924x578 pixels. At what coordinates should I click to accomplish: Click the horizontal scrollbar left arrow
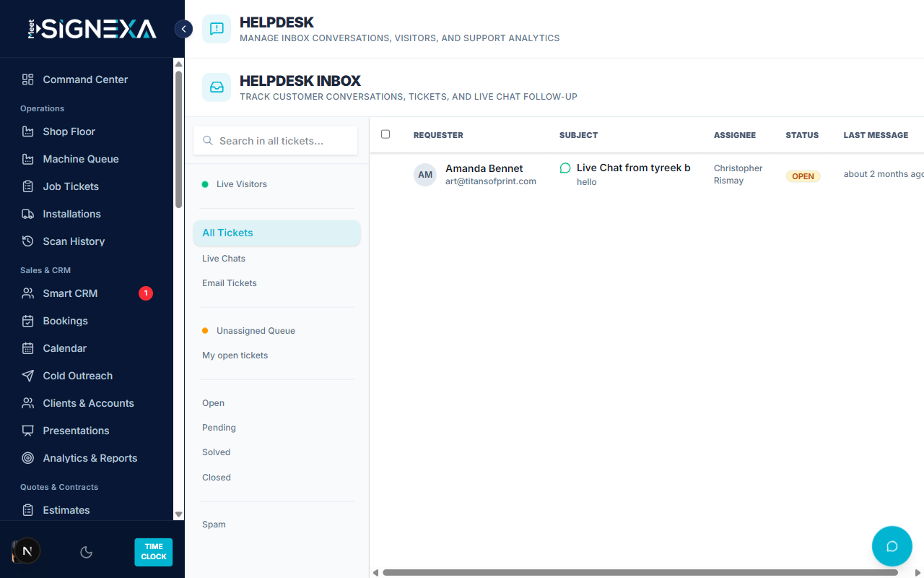375,572
